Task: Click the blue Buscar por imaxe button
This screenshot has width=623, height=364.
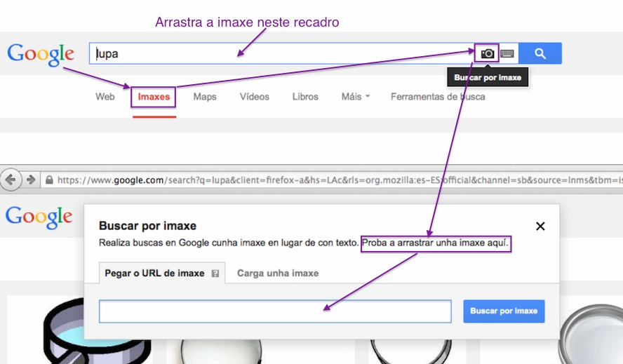Action: tap(504, 311)
